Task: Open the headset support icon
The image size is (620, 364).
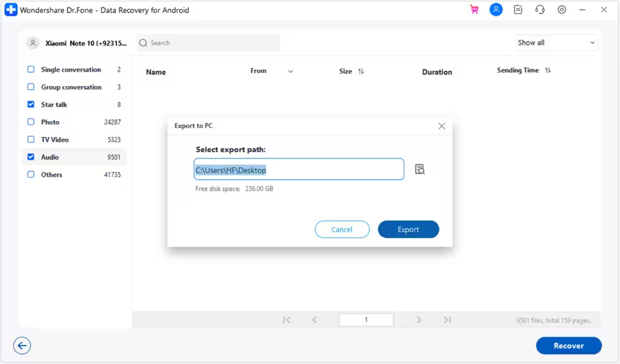Action: pos(540,10)
